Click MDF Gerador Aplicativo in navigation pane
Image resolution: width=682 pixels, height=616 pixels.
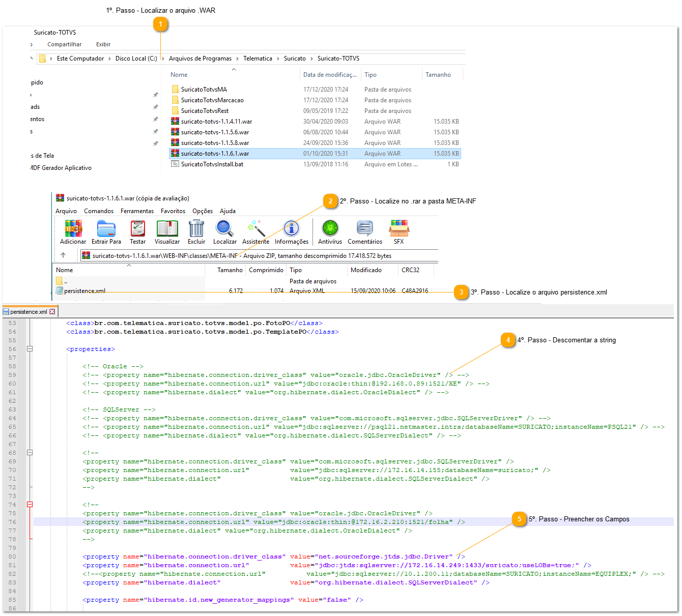[61, 168]
